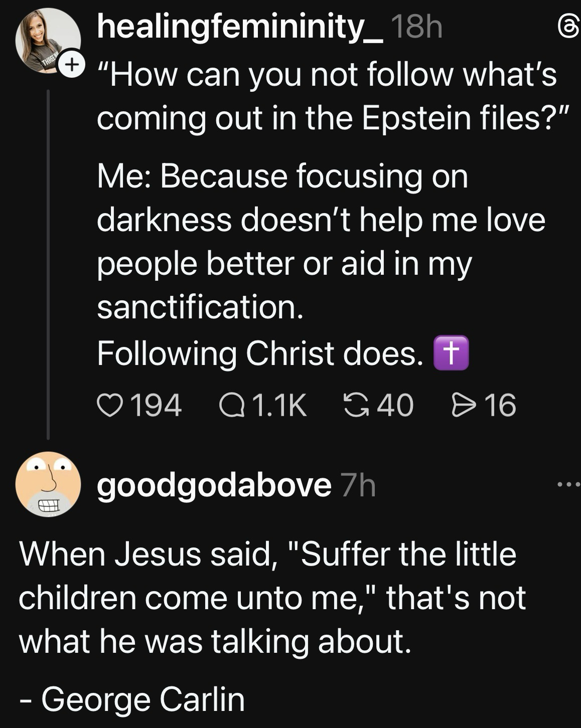Visit the goodgodabove username link
The width and height of the screenshot is (581, 728).
[214, 485]
